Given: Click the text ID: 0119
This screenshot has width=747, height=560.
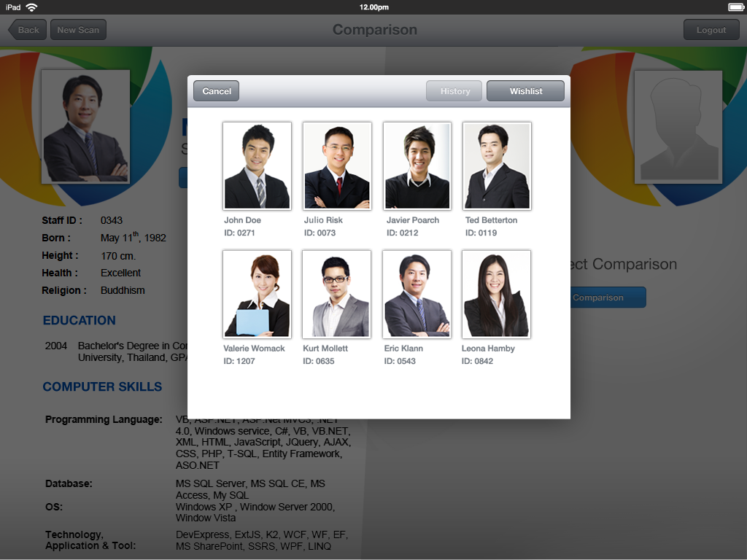Looking at the screenshot, I should 481,233.
